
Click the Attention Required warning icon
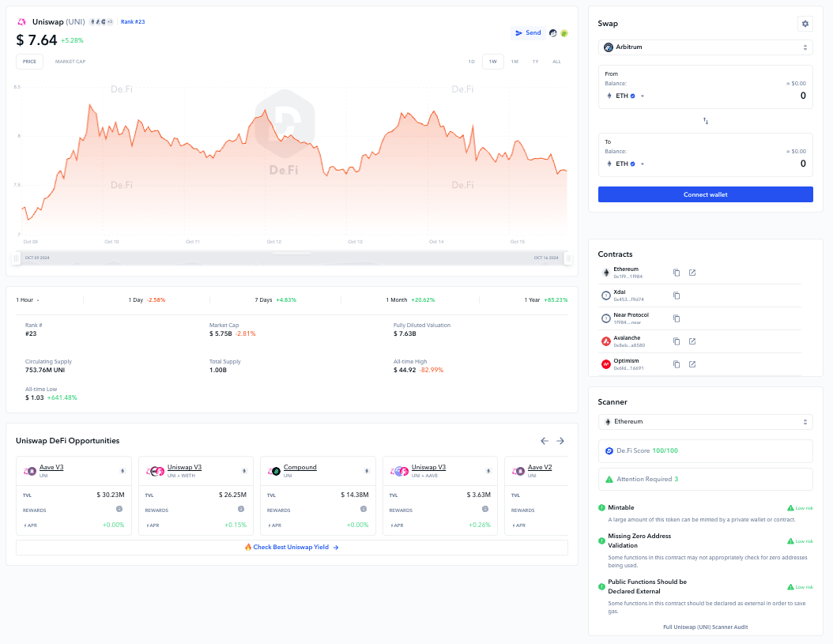pyautogui.click(x=609, y=480)
